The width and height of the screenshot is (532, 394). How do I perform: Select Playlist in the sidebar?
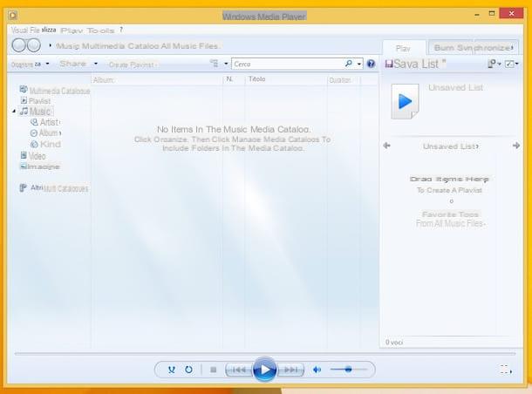coord(36,101)
